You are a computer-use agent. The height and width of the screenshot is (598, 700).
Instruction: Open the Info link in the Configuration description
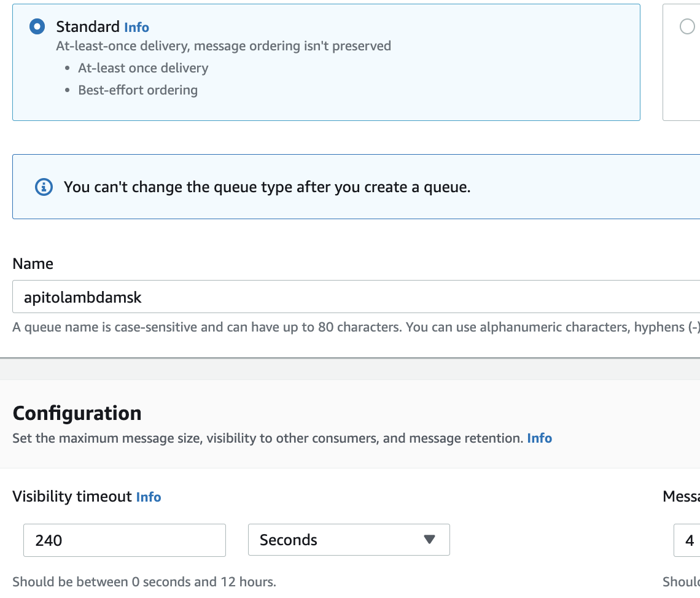(x=539, y=438)
